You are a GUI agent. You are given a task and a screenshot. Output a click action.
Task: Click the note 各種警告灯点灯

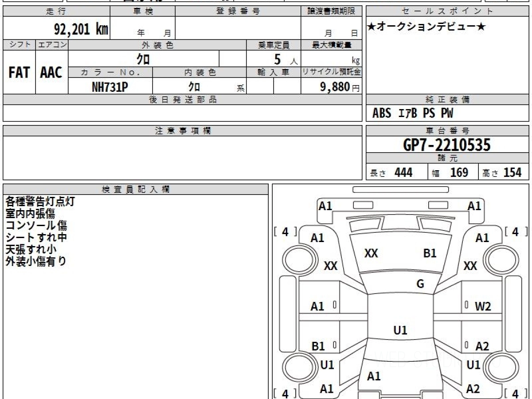(40, 202)
